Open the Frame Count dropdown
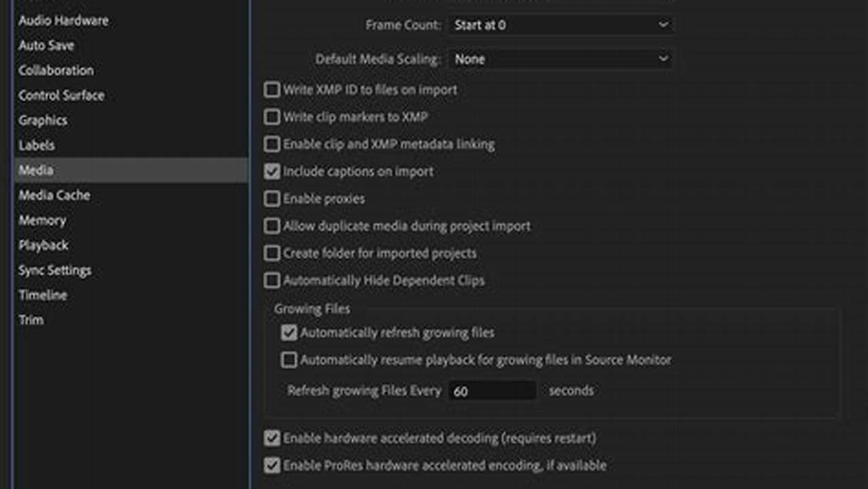 click(560, 24)
